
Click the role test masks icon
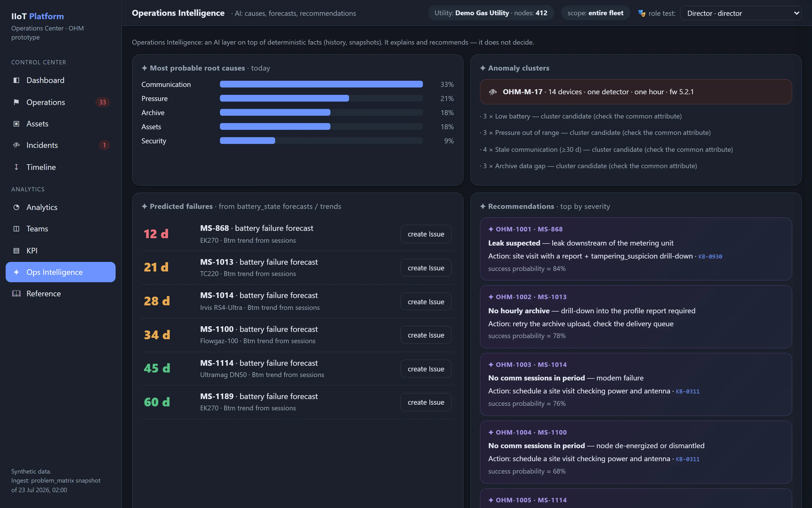pos(641,13)
